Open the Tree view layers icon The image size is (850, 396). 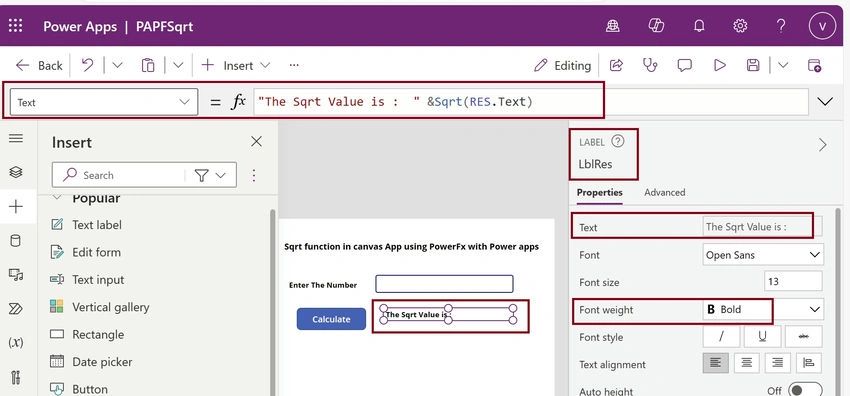point(16,172)
